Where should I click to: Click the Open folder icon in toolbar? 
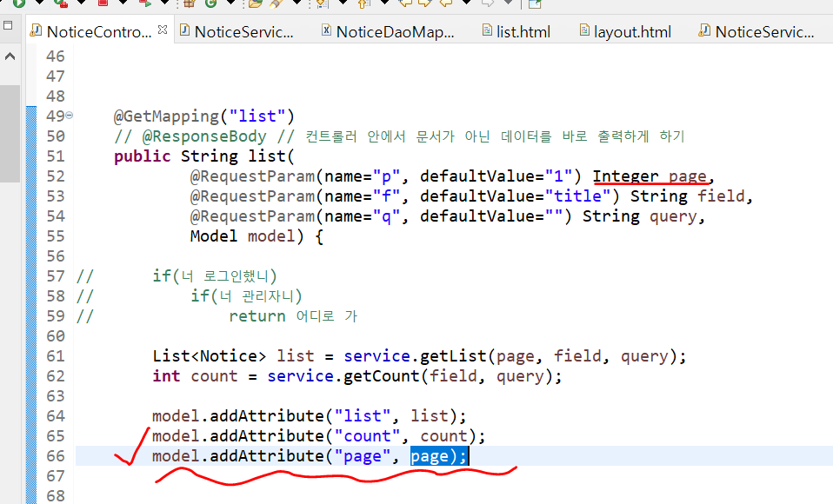256,3
